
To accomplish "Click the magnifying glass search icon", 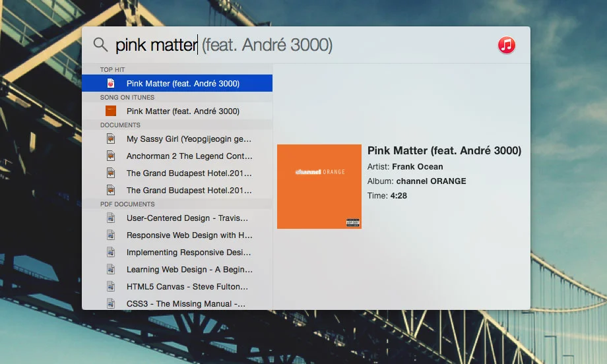I will click(100, 45).
